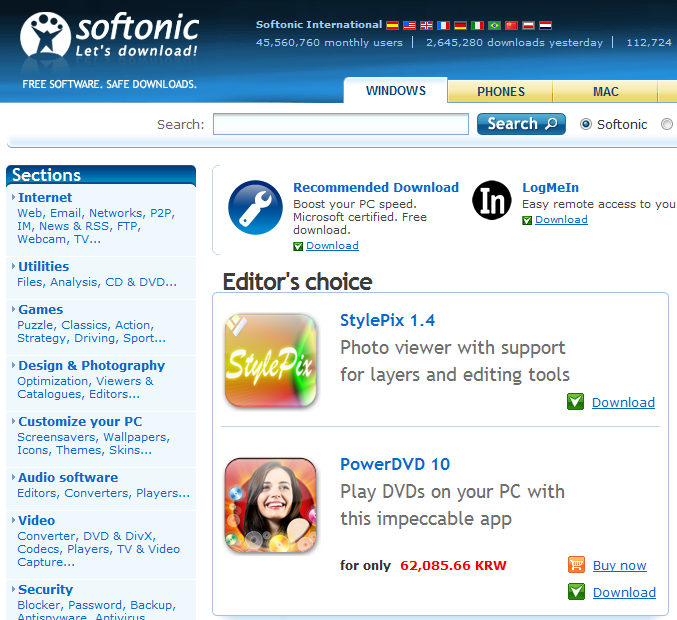The image size is (677, 620).
Task: Expand the Games section arrow
Action: [13, 309]
